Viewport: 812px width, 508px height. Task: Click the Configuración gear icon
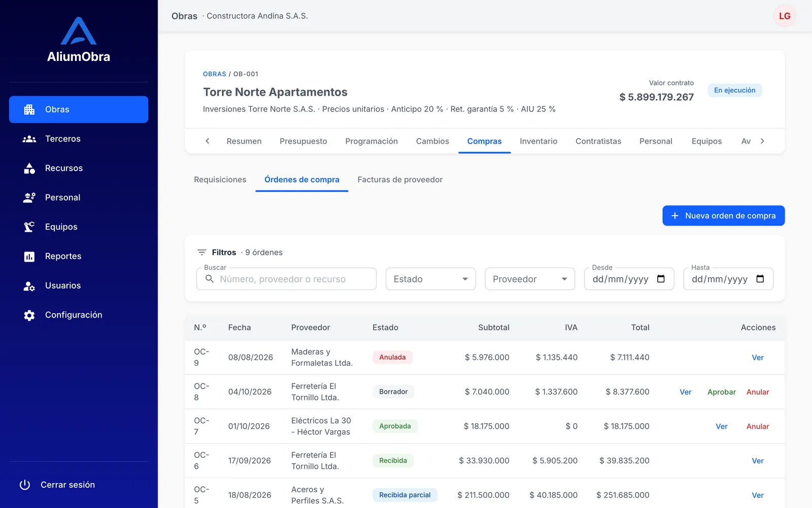point(29,315)
